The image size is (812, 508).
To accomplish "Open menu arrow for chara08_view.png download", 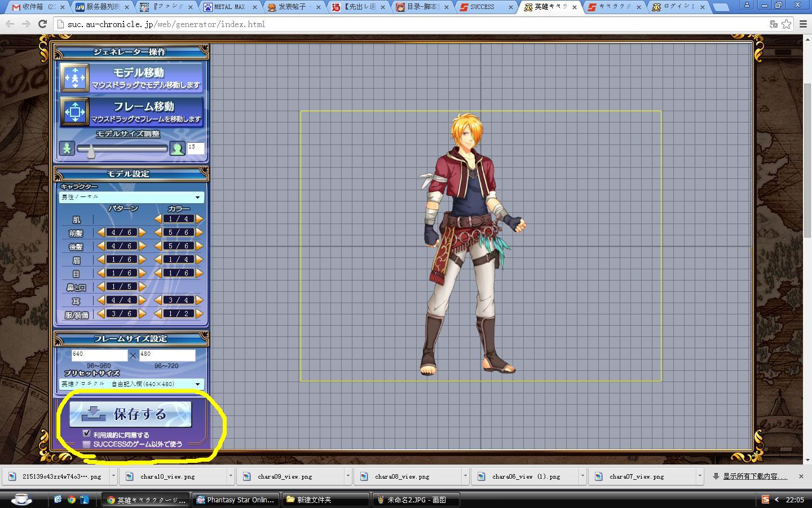I will [x=465, y=476].
